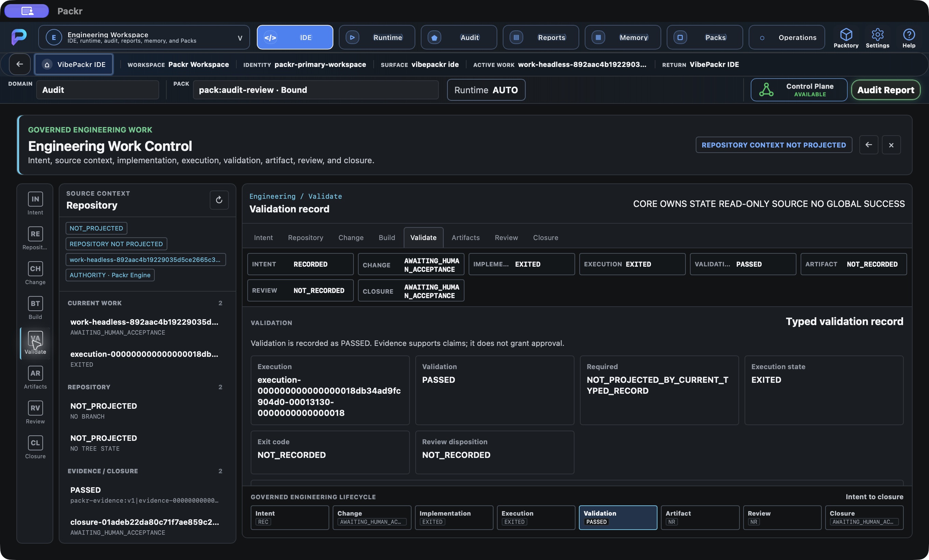Click the AUTHORITY Packr Engine chip
This screenshot has width=929, height=560.
tap(110, 275)
